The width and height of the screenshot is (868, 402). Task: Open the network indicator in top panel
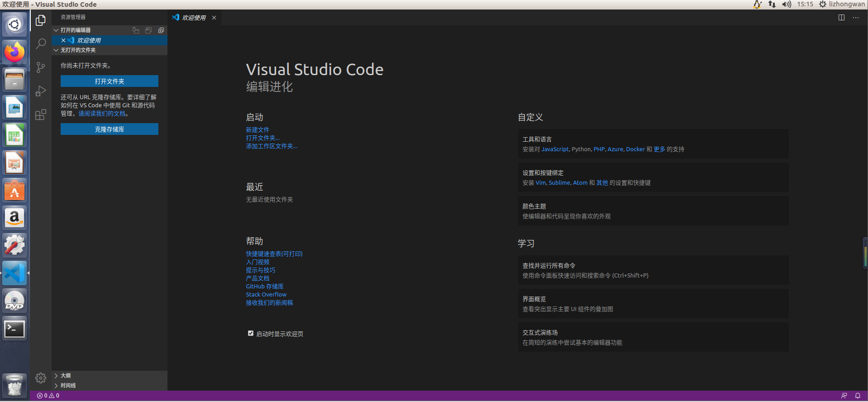tap(772, 5)
